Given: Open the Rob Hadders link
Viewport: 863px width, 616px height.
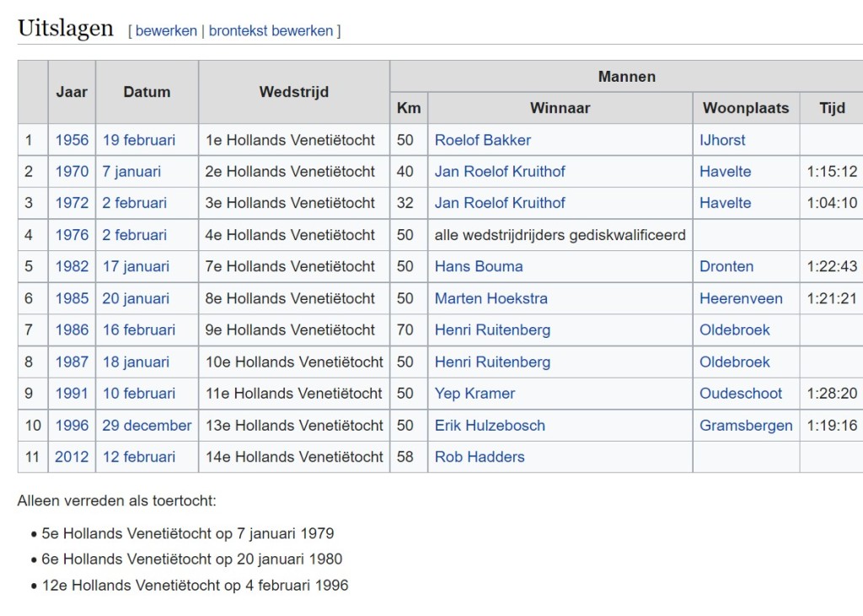Looking at the screenshot, I should click(480, 457).
